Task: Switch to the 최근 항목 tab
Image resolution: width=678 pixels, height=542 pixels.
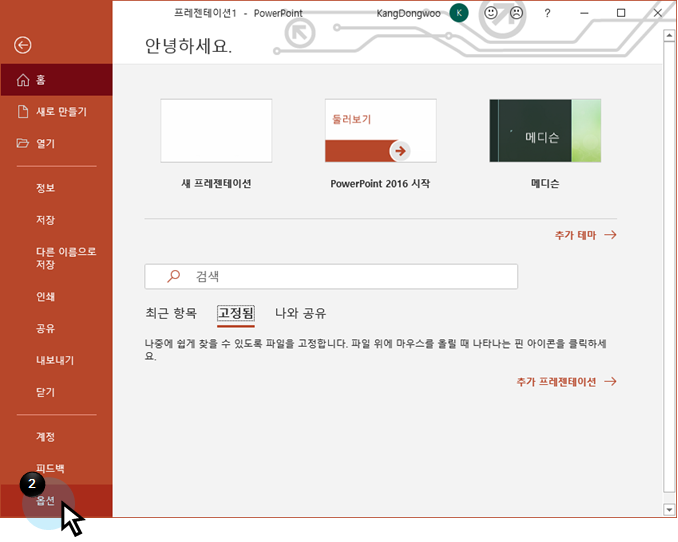Action: 171,313
